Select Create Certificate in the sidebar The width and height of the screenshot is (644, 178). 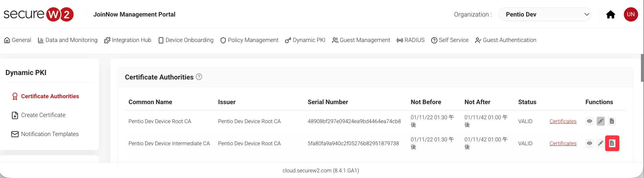pyautogui.click(x=39, y=115)
